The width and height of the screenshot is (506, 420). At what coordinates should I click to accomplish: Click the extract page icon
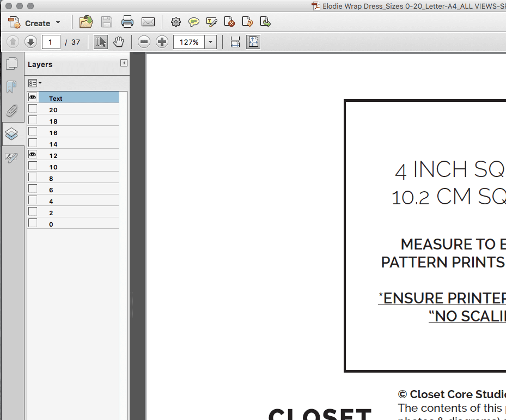pos(265,22)
